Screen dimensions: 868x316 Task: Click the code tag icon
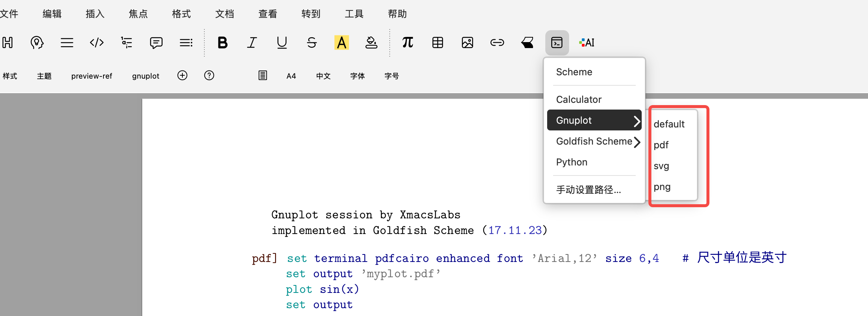[97, 42]
